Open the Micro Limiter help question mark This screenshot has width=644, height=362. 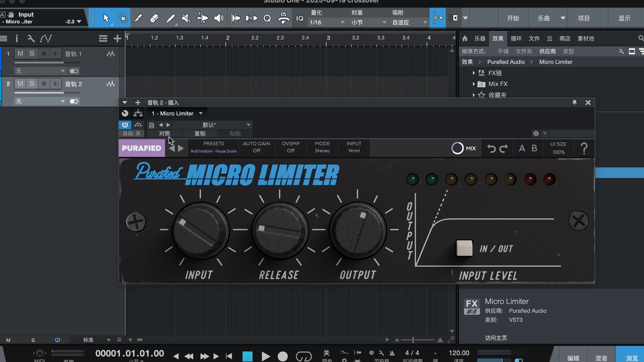coord(584,148)
